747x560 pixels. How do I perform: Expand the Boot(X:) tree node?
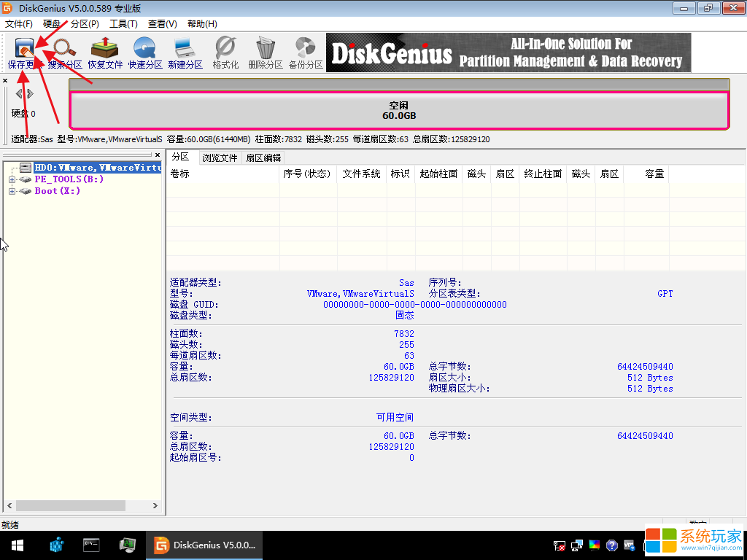pos(12,191)
